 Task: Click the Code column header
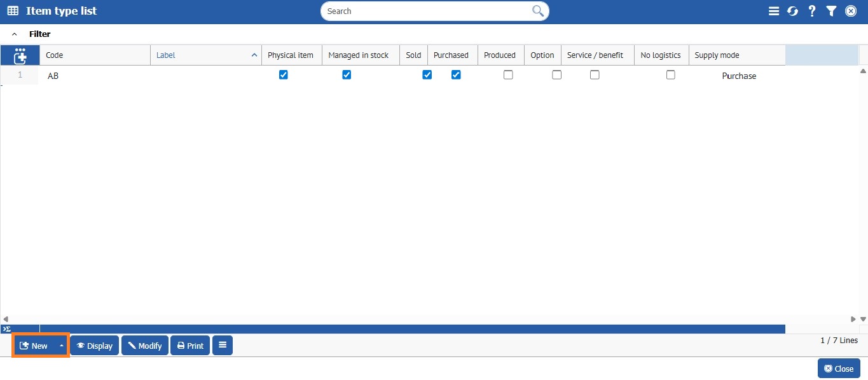click(94, 55)
